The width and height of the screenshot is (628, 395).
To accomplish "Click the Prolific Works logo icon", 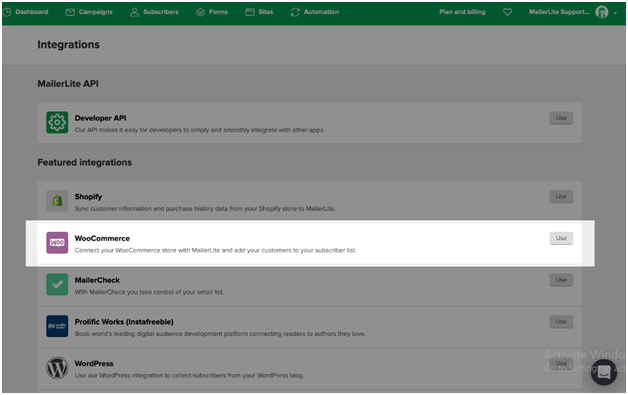I will coord(57,326).
